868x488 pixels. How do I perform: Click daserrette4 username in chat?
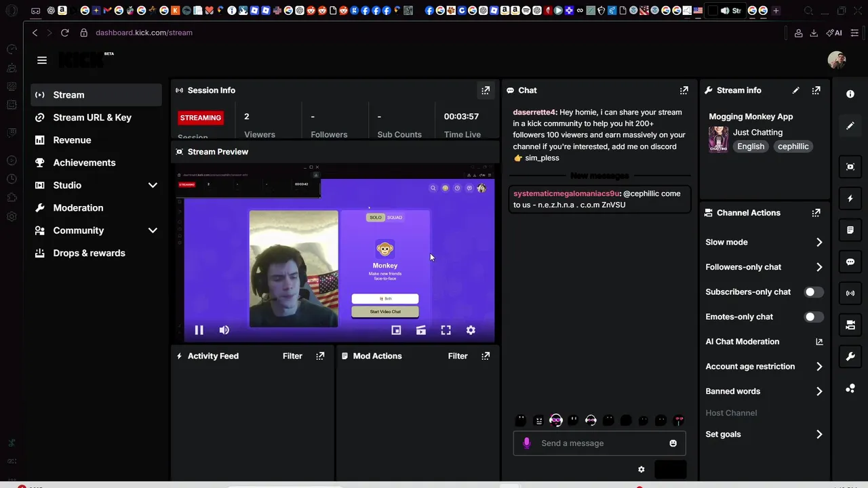click(534, 113)
